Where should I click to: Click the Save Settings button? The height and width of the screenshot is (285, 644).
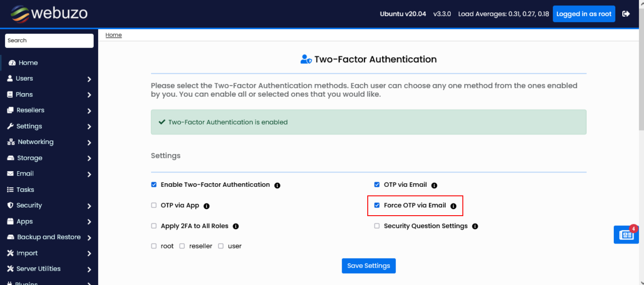pyautogui.click(x=369, y=266)
